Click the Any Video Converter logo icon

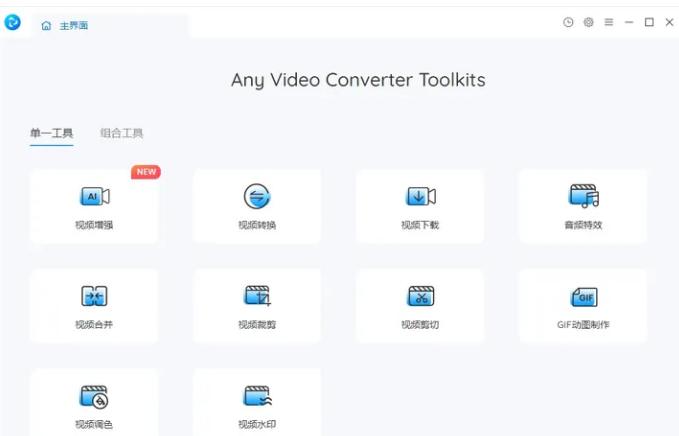coord(13,22)
